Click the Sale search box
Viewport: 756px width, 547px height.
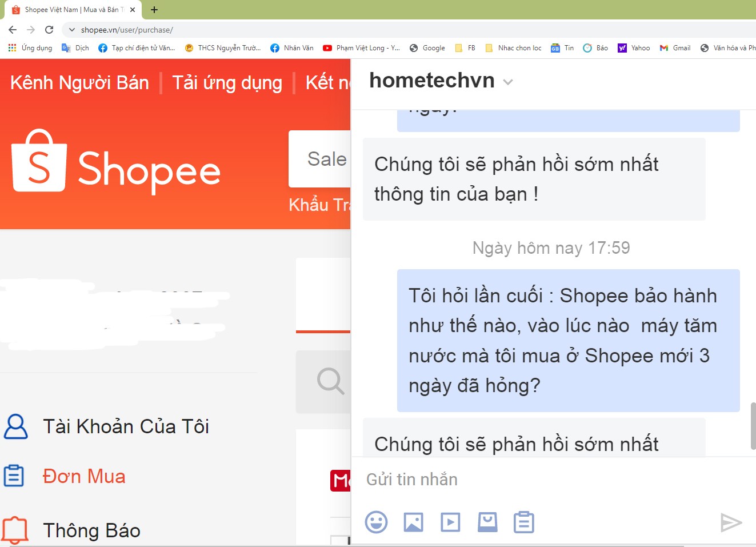[x=320, y=159]
